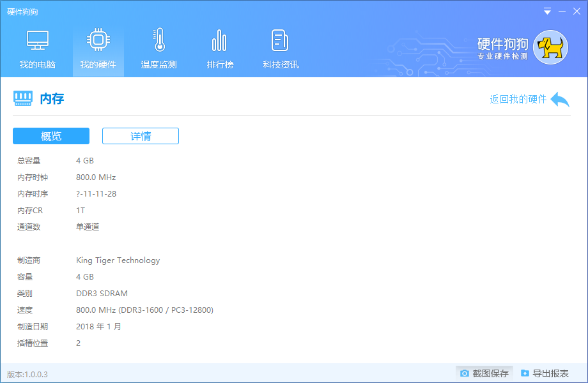Click the 内存时序 label

tap(33, 194)
